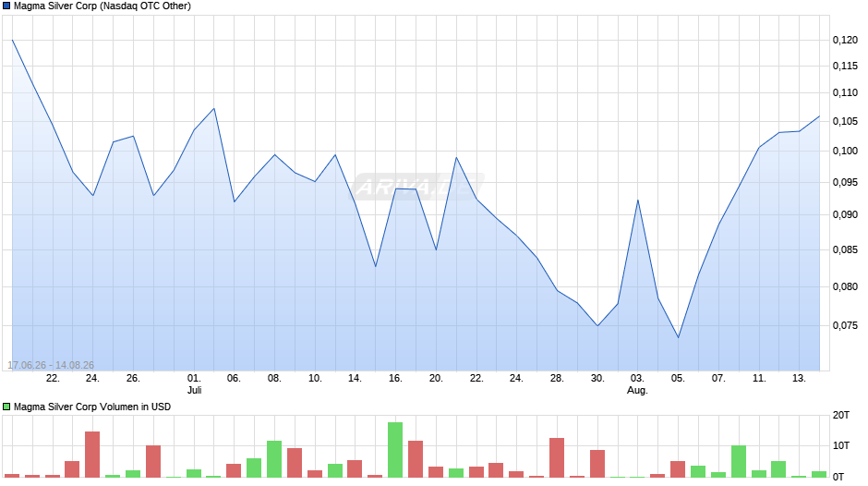
Task: Click the 06. date label on the x-axis
Action: click(x=234, y=378)
